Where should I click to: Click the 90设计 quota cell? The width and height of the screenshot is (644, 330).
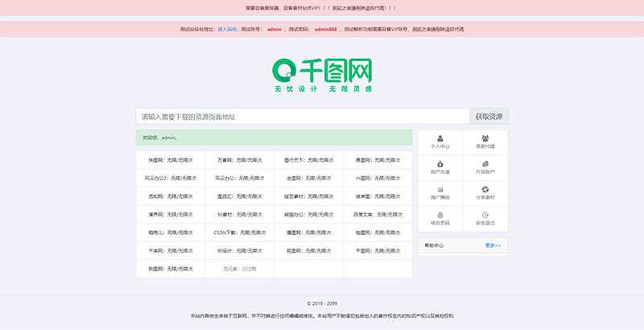(239, 250)
